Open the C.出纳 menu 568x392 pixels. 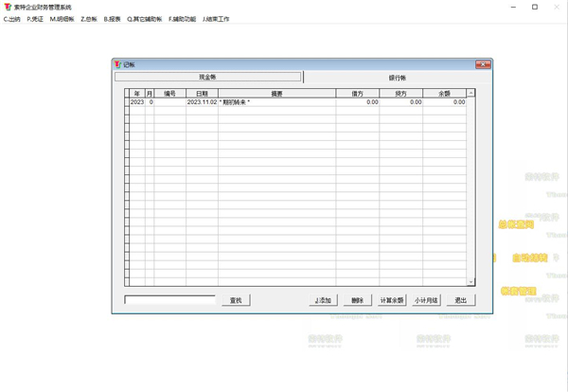[x=12, y=19]
